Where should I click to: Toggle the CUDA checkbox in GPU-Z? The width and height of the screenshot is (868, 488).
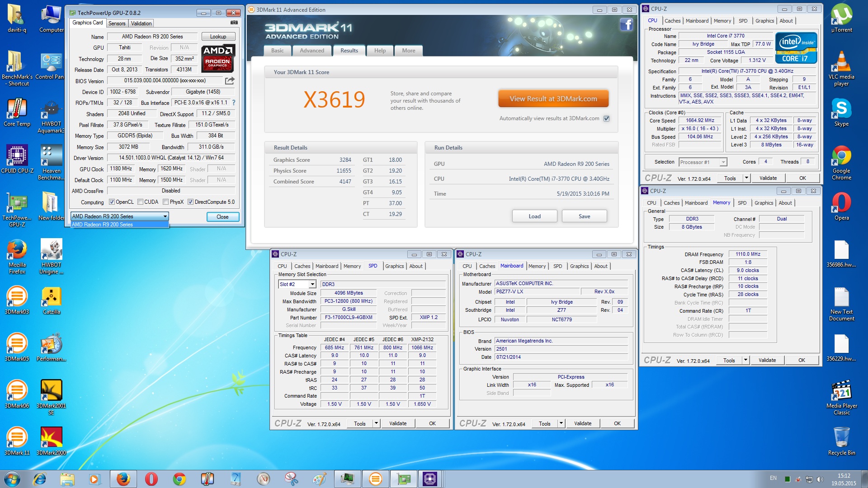[140, 202]
